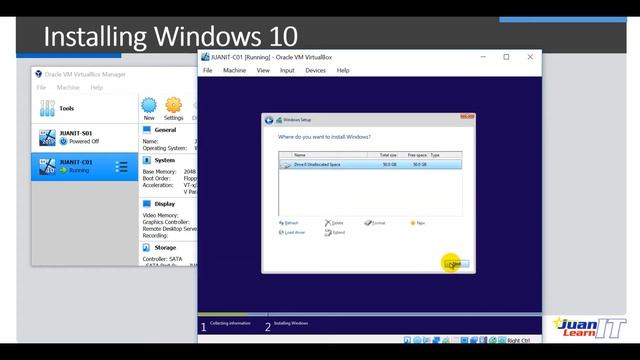Image resolution: width=640 pixels, height=360 pixels.
Task: Click the JUANIT-C01 Windows 10 machine icon
Action: click(x=47, y=167)
